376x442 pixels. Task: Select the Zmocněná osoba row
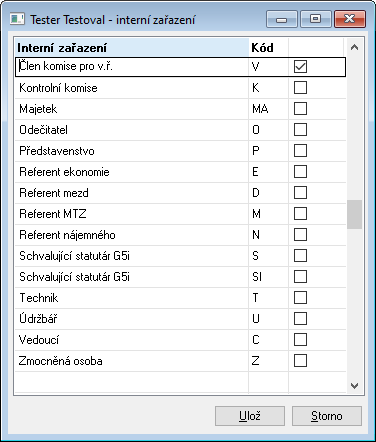180,361
